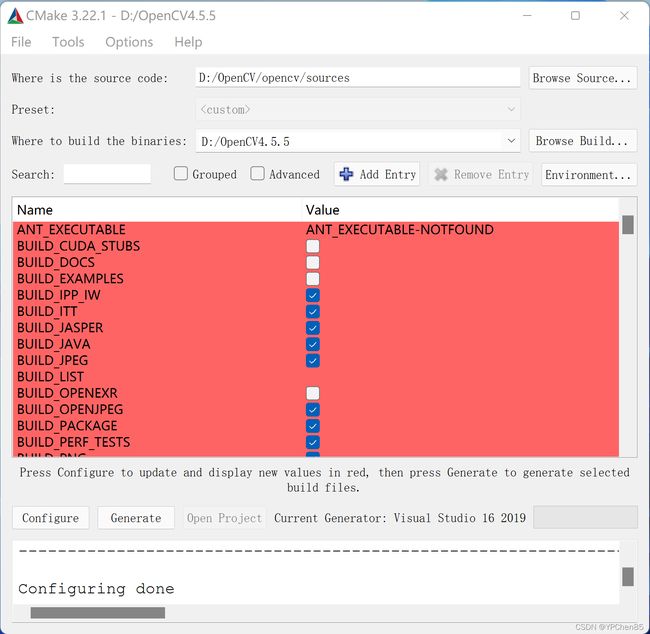Image resolution: width=650 pixels, height=634 pixels.
Task: Select the BUILD_LIST entry name
Action: click(50, 377)
